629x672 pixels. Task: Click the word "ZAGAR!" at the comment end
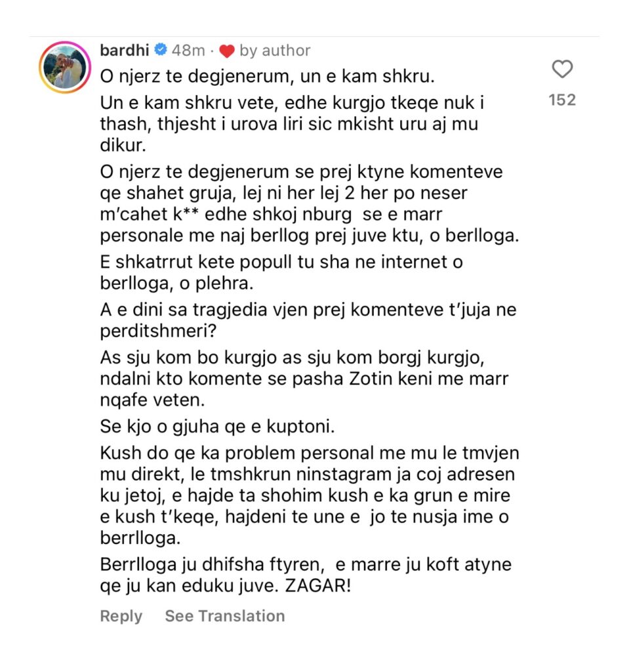318,585
